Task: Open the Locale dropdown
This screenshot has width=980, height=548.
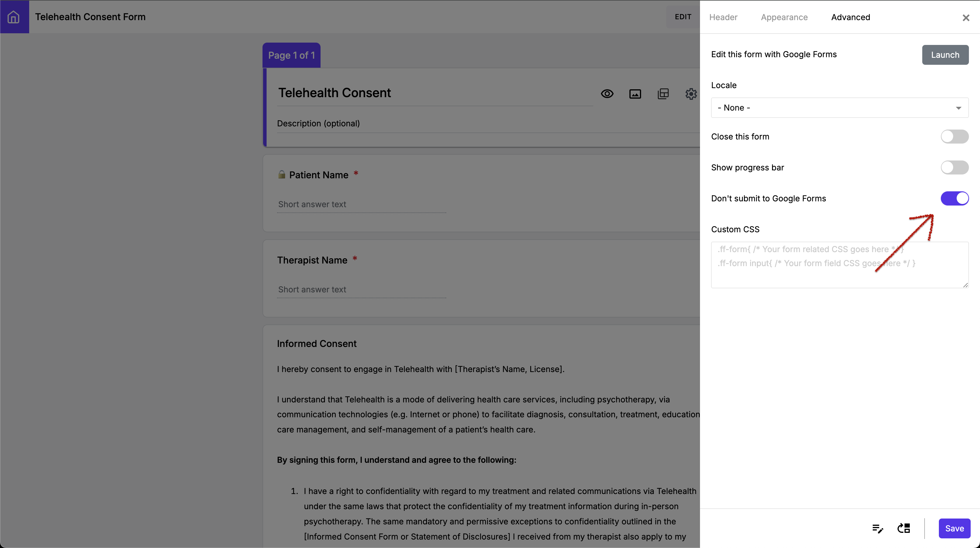Action: coord(840,108)
